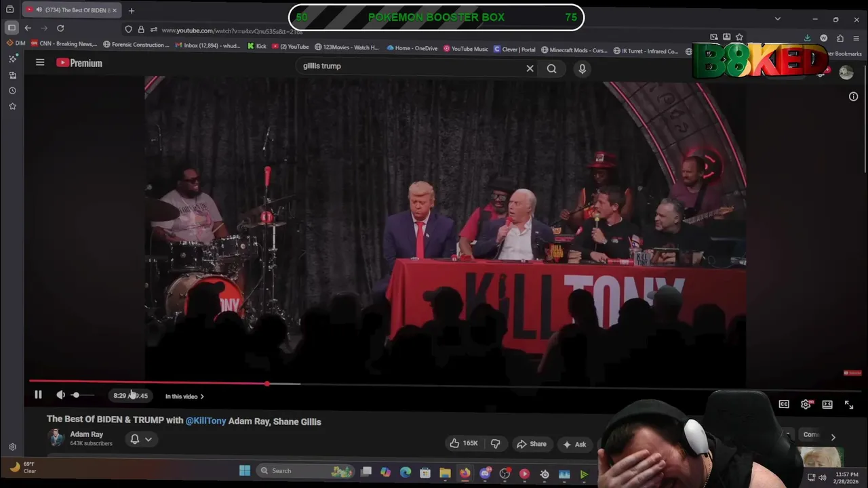Dislike the video with thumbs down

pyautogui.click(x=496, y=444)
